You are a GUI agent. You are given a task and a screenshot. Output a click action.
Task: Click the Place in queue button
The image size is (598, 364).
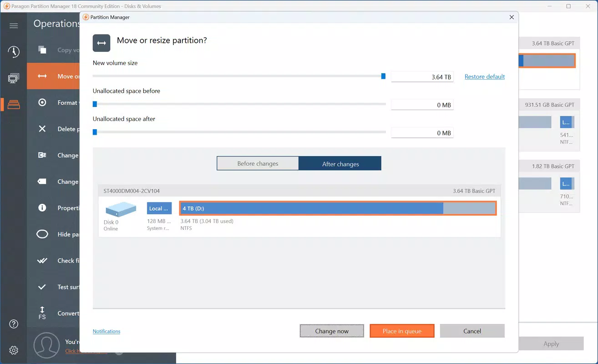[x=402, y=331]
